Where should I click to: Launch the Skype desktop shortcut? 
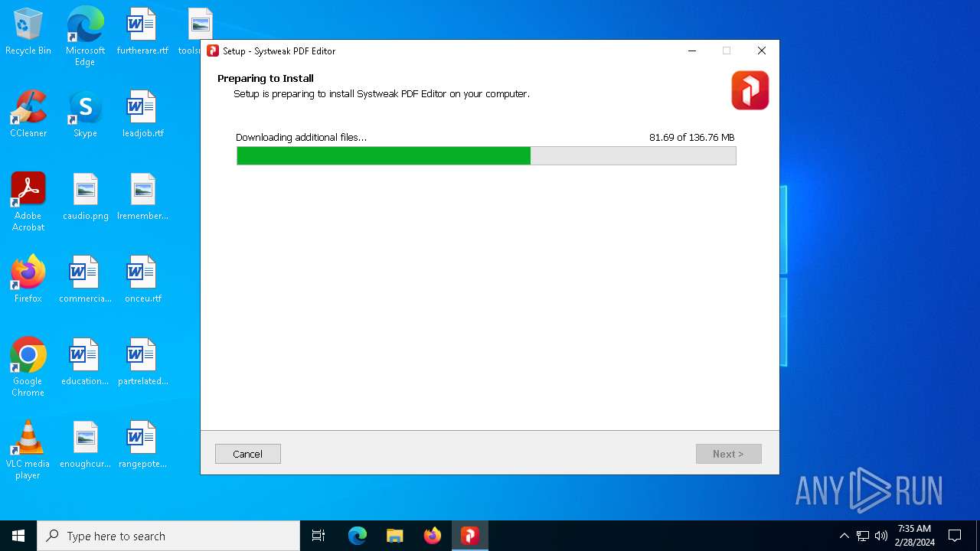coord(85,115)
